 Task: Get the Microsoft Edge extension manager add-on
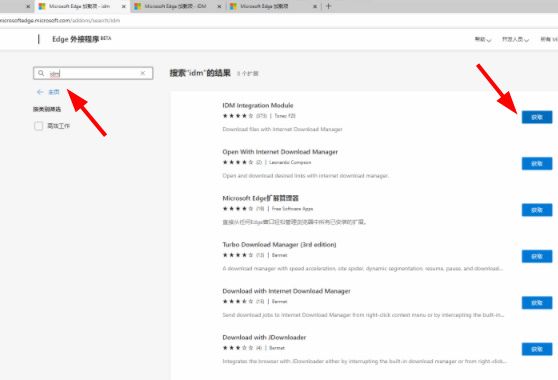pyautogui.click(x=537, y=210)
